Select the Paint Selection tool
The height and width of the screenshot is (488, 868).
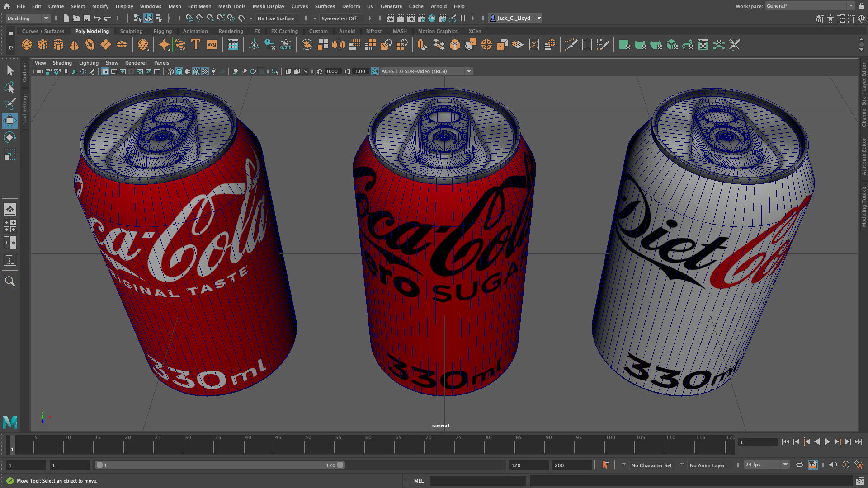(x=10, y=104)
